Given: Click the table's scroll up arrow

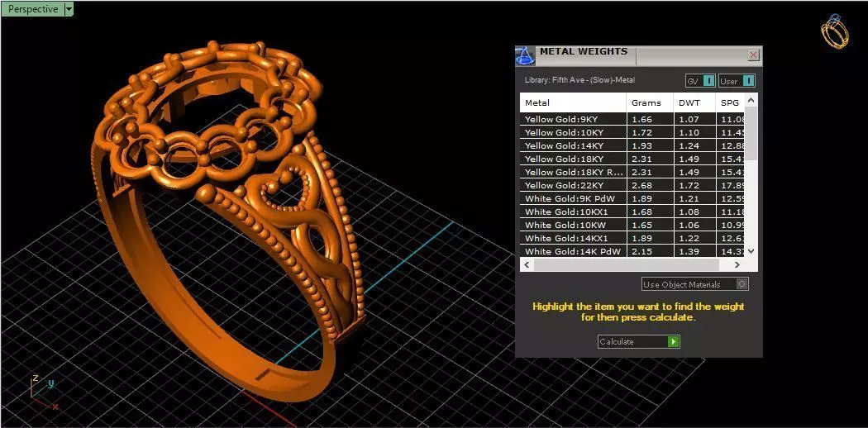Looking at the screenshot, I should coord(751,100).
